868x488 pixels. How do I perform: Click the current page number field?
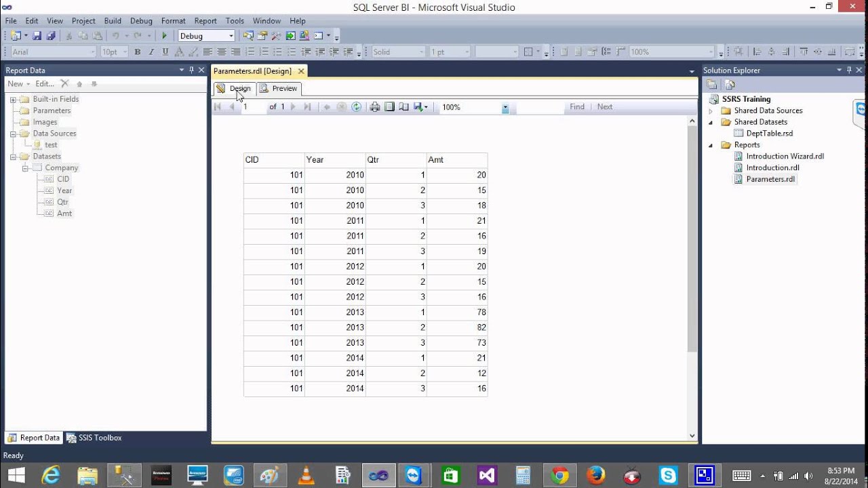click(x=254, y=107)
